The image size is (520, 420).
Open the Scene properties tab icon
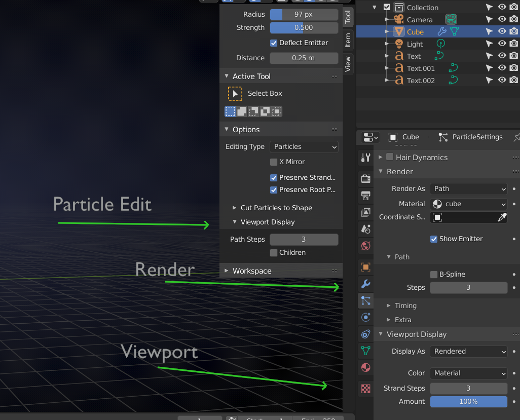[x=365, y=229]
